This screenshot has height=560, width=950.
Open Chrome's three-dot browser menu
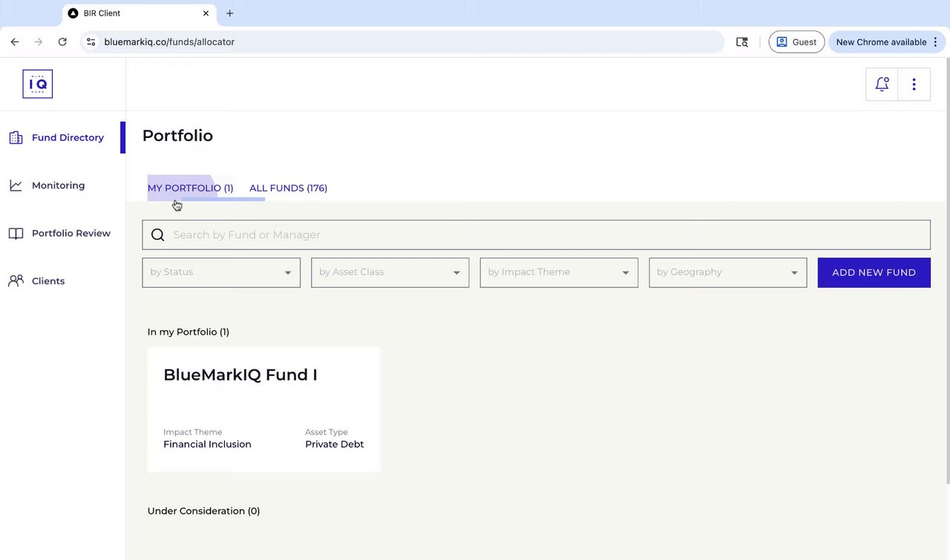pyautogui.click(x=935, y=42)
